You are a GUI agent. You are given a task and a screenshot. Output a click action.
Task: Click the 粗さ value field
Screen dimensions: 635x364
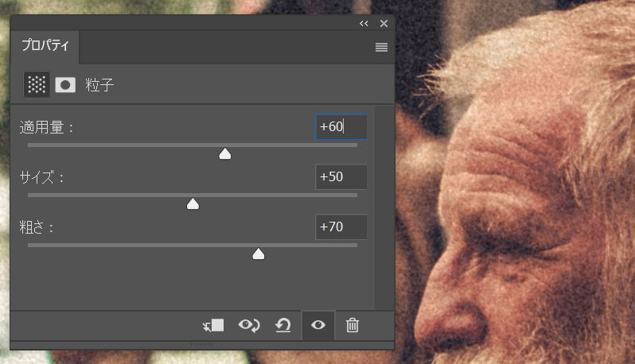pos(341,227)
